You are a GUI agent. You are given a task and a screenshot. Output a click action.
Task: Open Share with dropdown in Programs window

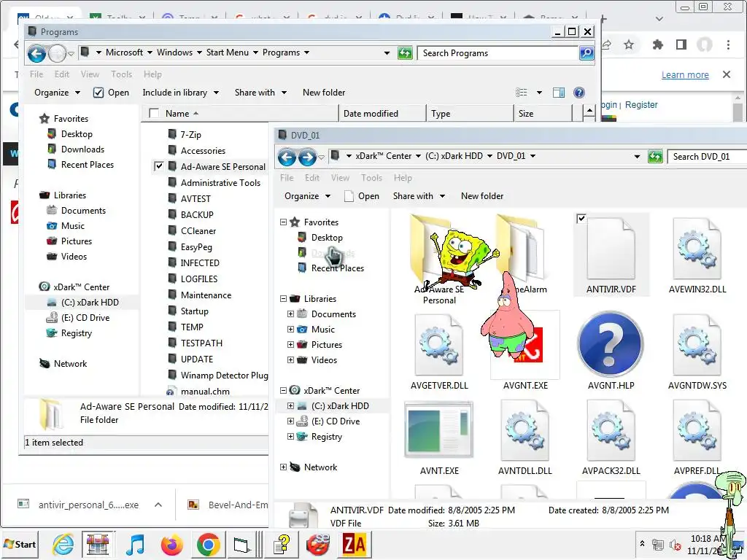coord(260,93)
